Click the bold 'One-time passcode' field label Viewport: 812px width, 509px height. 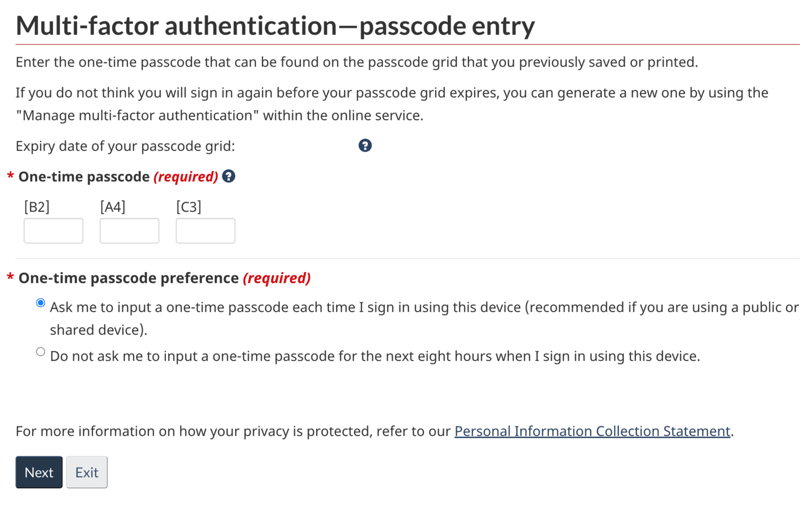pos(84,177)
